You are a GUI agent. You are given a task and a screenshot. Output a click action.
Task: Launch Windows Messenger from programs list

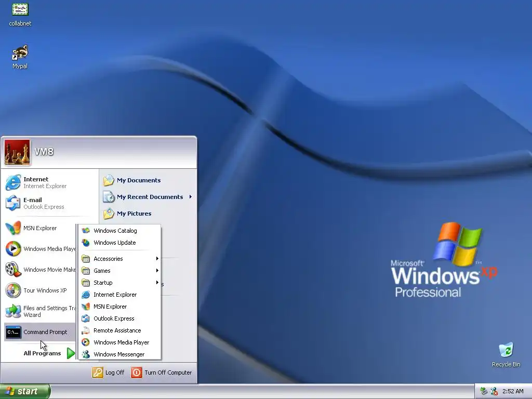tap(120, 354)
